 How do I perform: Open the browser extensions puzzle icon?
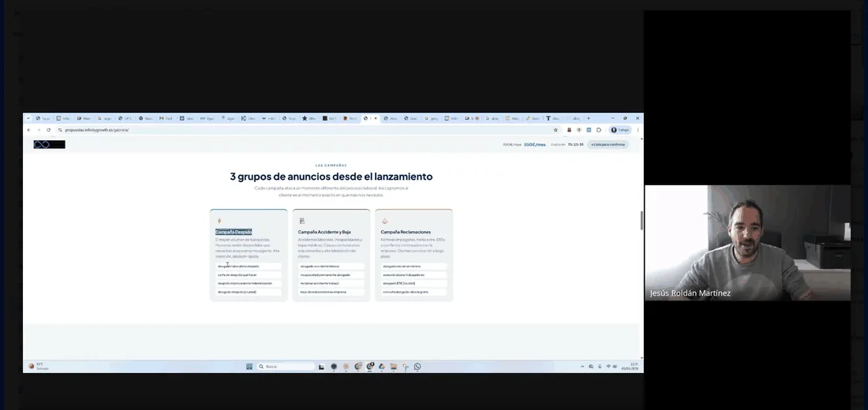599,129
